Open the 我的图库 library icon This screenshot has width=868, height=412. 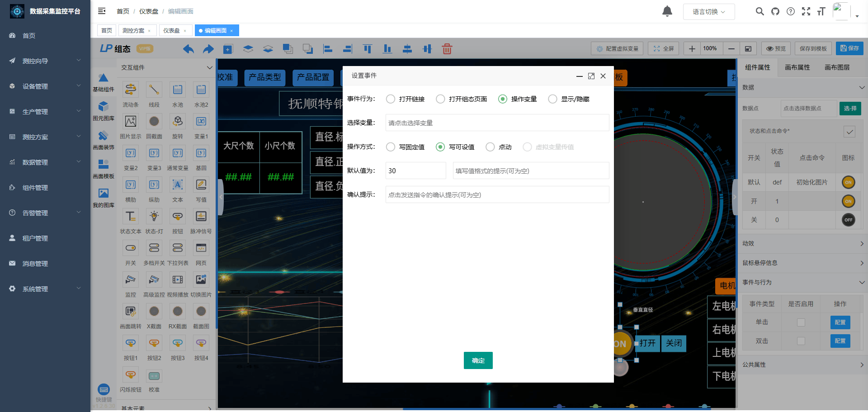pos(104,194)
